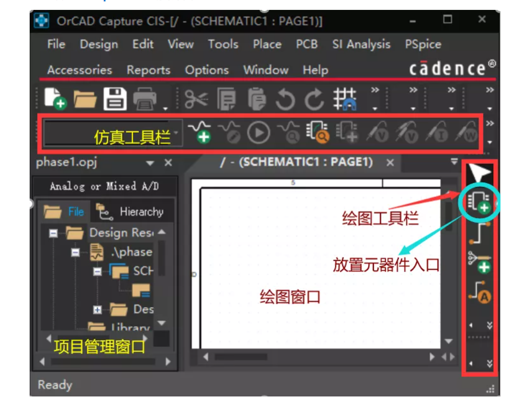This screenshot has height=420, width=516.
Task: Open the Window menu
Action: (x=266, y=70)
